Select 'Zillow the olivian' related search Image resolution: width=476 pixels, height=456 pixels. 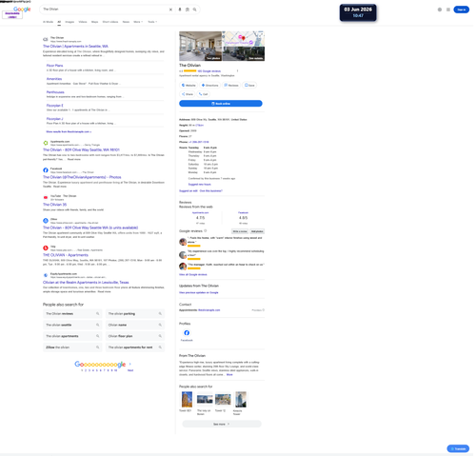click(72, 347)
